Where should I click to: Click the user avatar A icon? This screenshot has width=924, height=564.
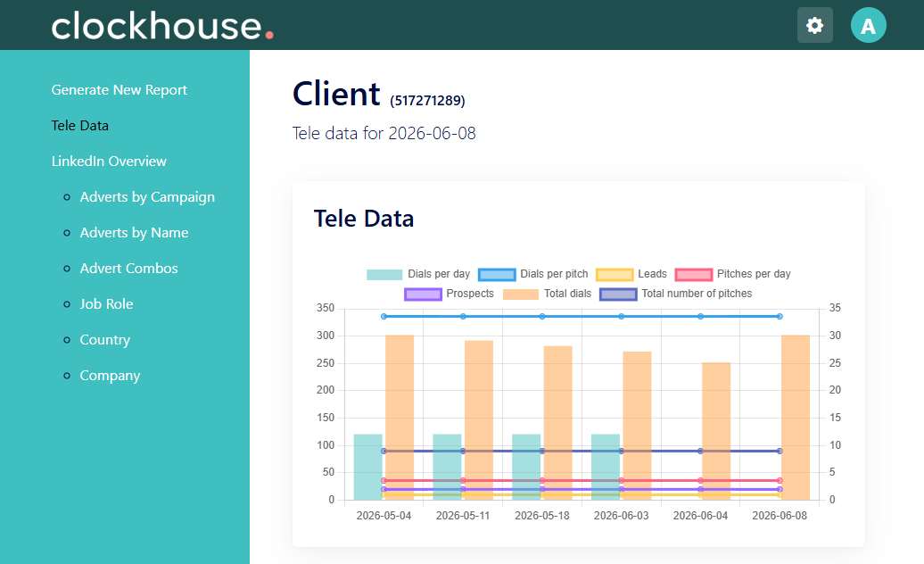868,25
